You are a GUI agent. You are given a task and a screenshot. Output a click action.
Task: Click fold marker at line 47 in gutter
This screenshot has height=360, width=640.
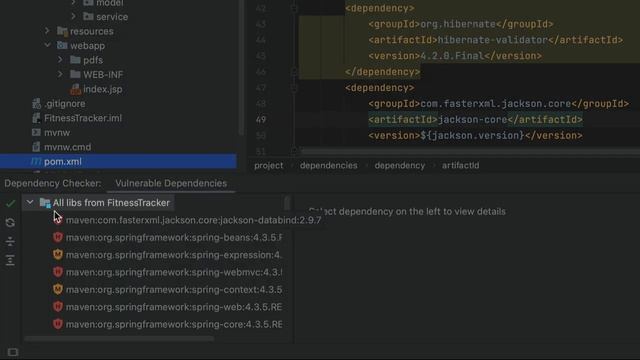[x=294, y=88]
